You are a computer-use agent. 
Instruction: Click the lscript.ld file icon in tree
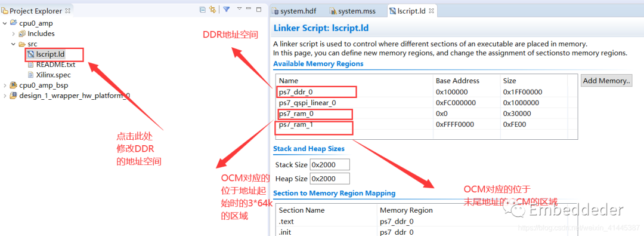coord(31,54)
